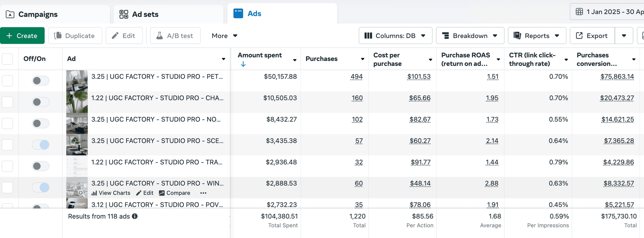
Task: Expand the More menu
Action: tap(225, 36)
